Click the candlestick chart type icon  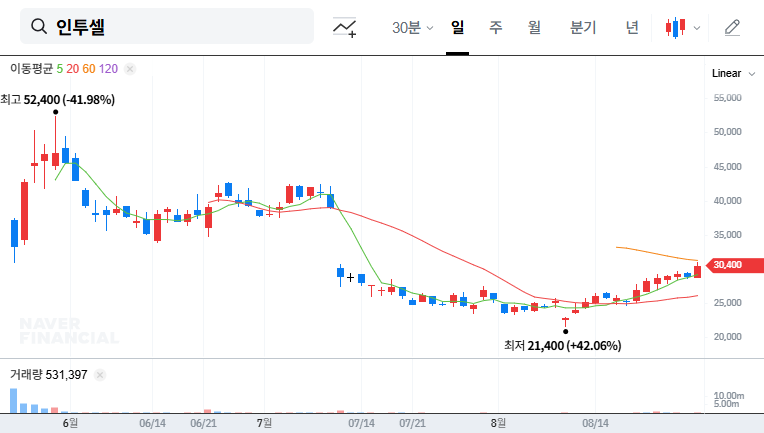pos(675,28)
